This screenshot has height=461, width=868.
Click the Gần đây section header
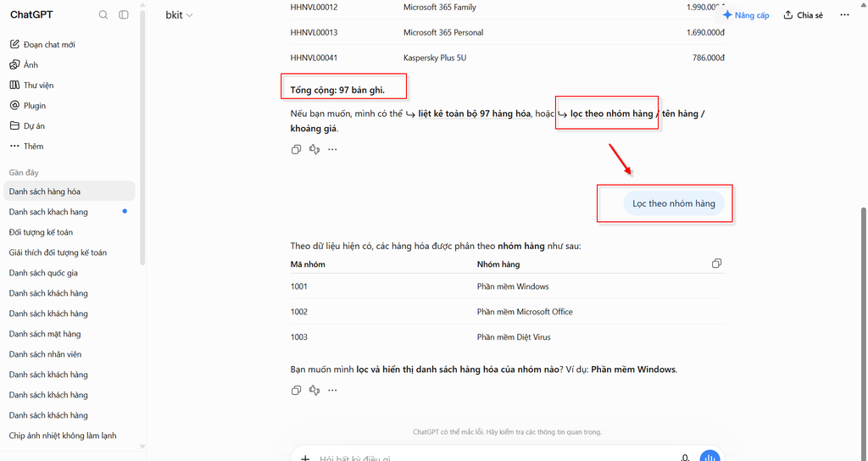click(x=24, y=173)
